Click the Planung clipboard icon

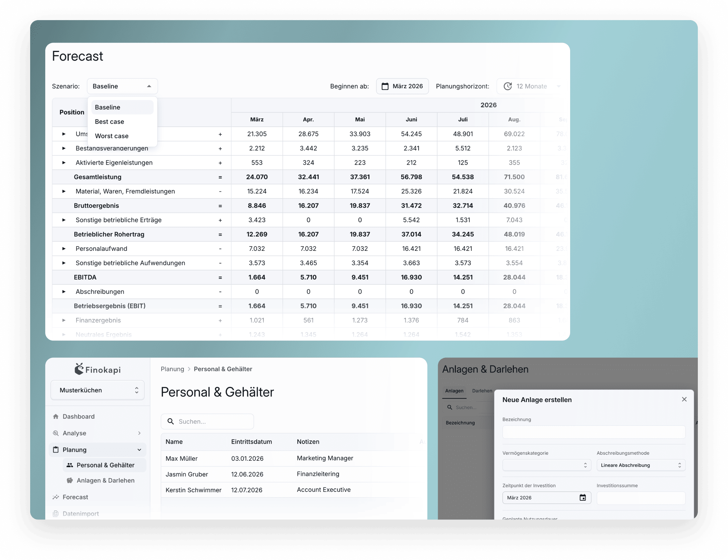[56, 450]
